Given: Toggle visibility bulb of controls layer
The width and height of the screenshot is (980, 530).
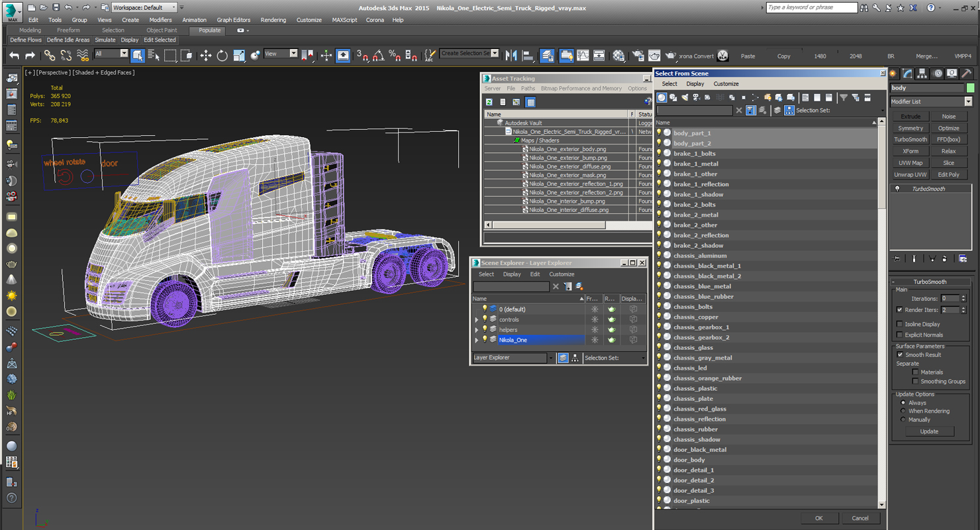Looking at the screenshot, I should pos(484,319).
